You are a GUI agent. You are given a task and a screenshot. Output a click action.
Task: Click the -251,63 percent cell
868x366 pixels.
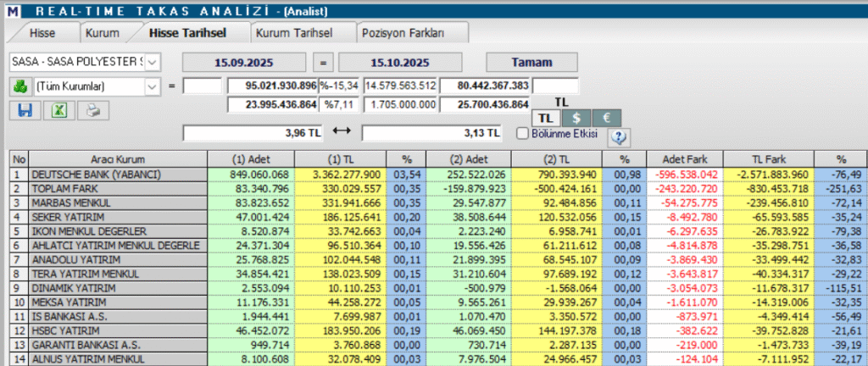841,189
